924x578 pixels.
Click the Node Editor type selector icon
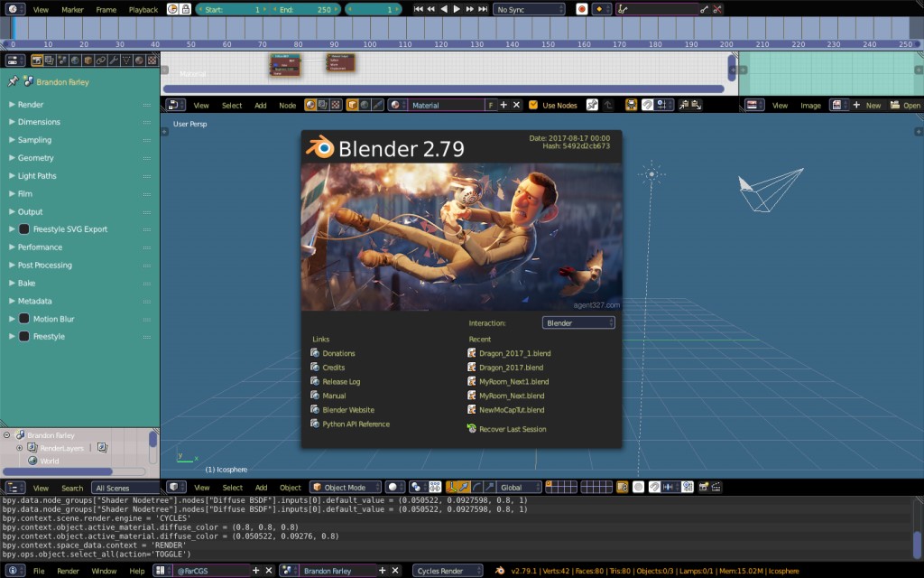point(174,105)
